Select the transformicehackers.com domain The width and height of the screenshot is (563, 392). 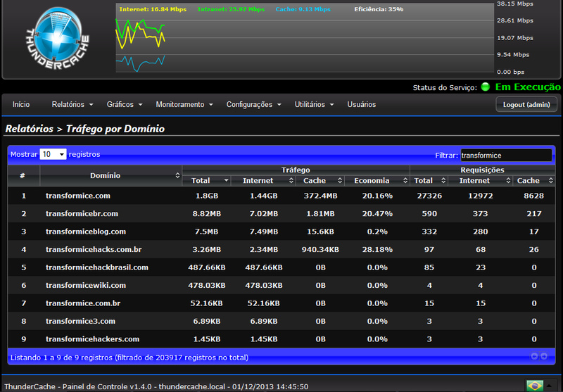92,339
